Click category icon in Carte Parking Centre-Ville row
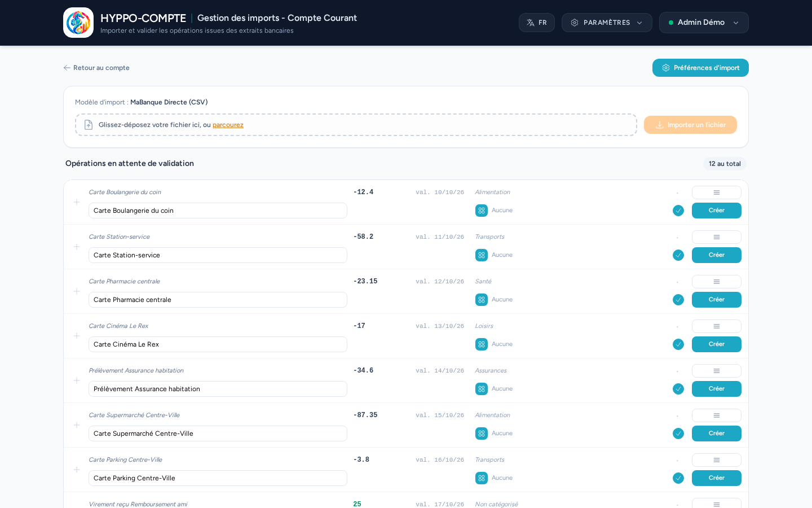Screen dimensions: 812x508 [482, 478]
